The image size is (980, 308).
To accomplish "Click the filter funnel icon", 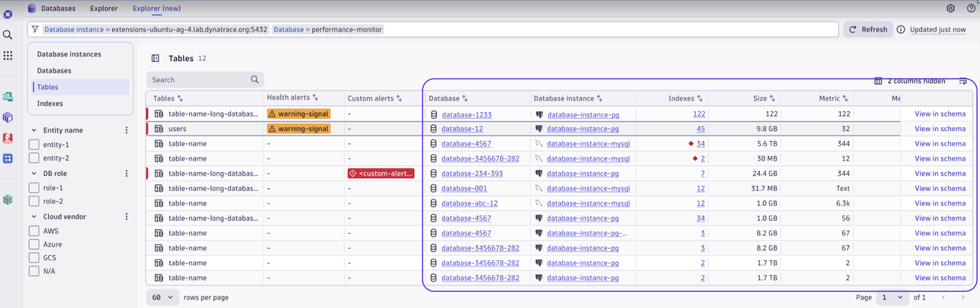I will pyautogui.click(x=35, y=29).
